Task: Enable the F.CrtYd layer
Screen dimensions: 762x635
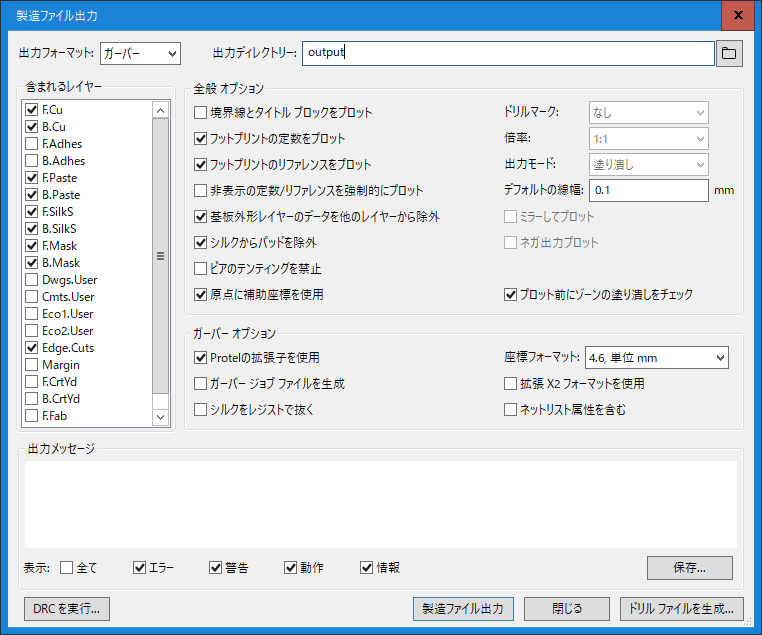Action: (32, 382)
